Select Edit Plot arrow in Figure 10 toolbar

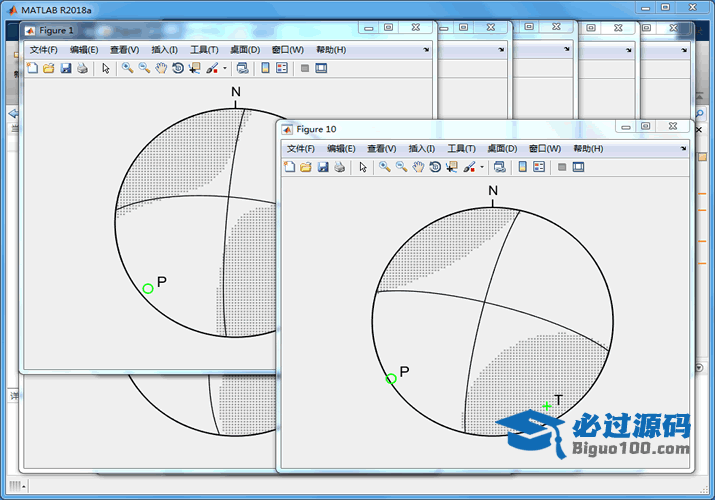(363, 167)
